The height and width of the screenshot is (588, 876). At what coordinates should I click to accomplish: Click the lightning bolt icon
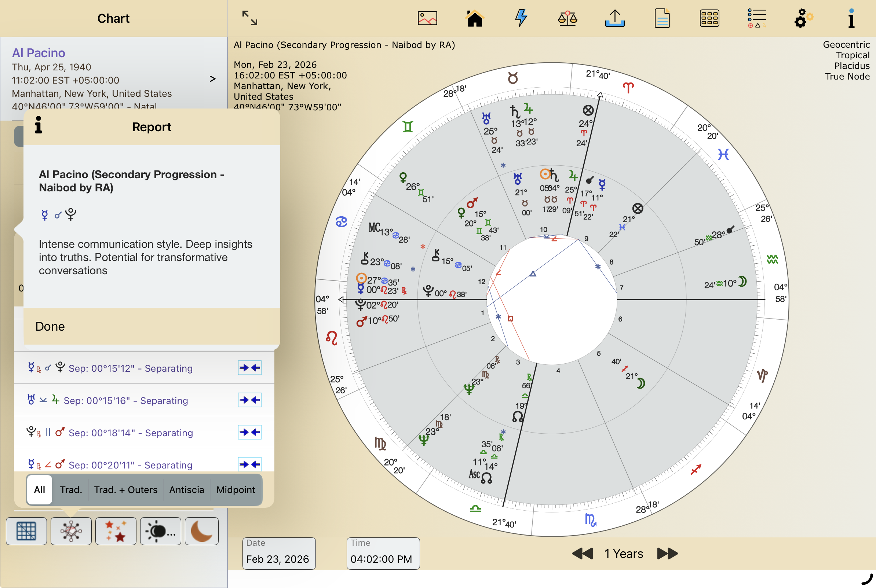click(521, 18)
